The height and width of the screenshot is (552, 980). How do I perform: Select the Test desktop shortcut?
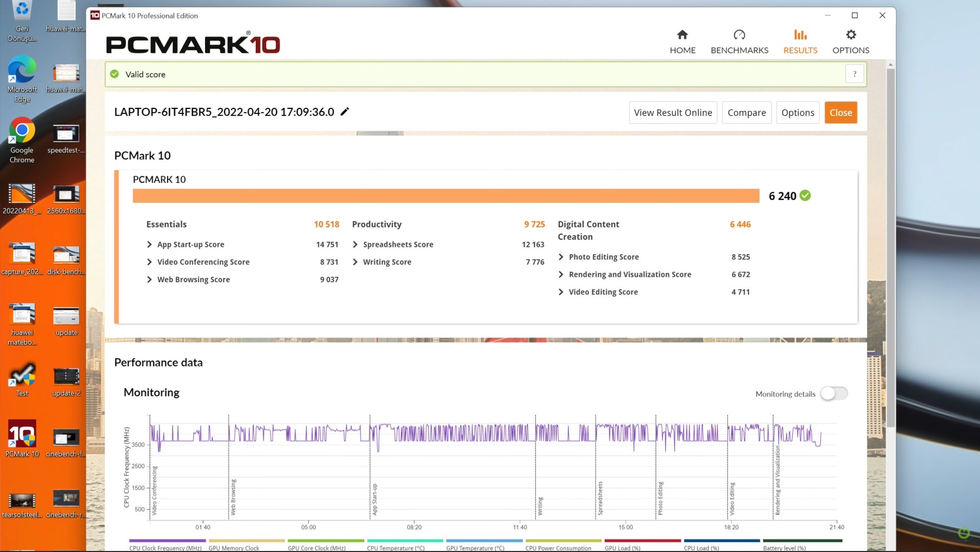pyautogui.click(x=22, y=380)
